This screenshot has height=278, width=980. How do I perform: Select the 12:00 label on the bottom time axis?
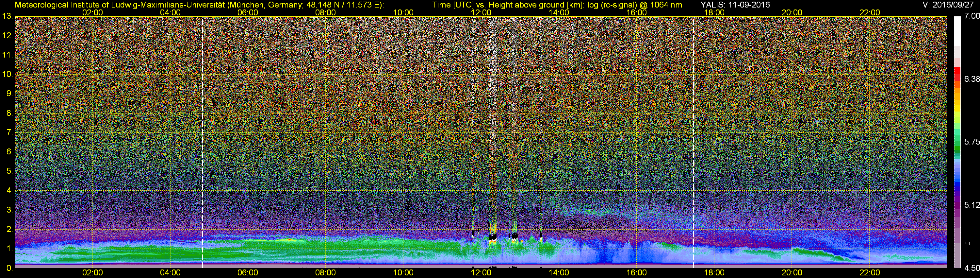[x=481, y=273]
